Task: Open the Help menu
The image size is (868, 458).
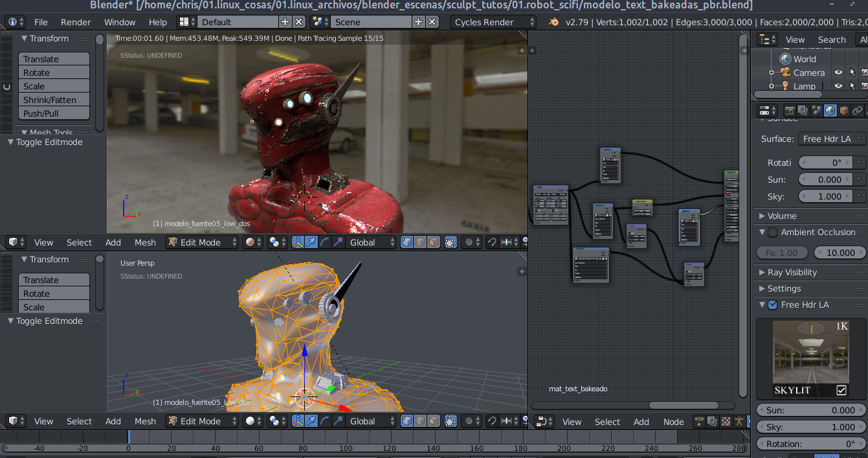Action: click(157, 22)
